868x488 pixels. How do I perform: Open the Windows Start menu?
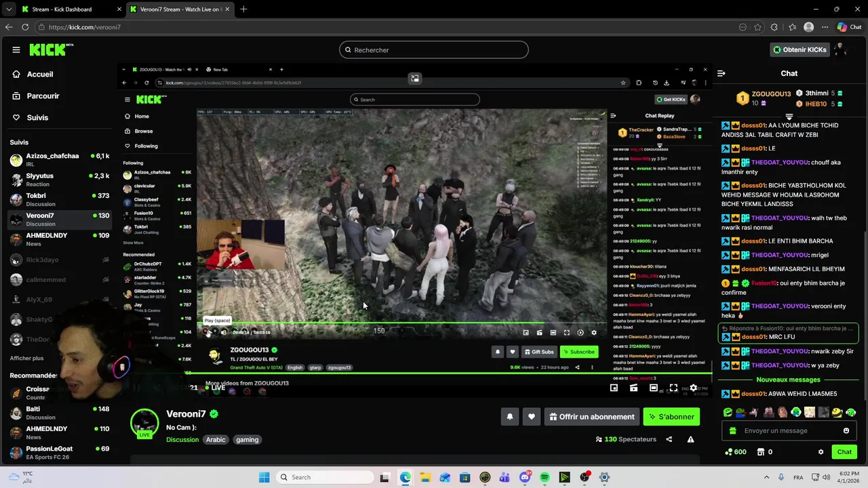264,477
